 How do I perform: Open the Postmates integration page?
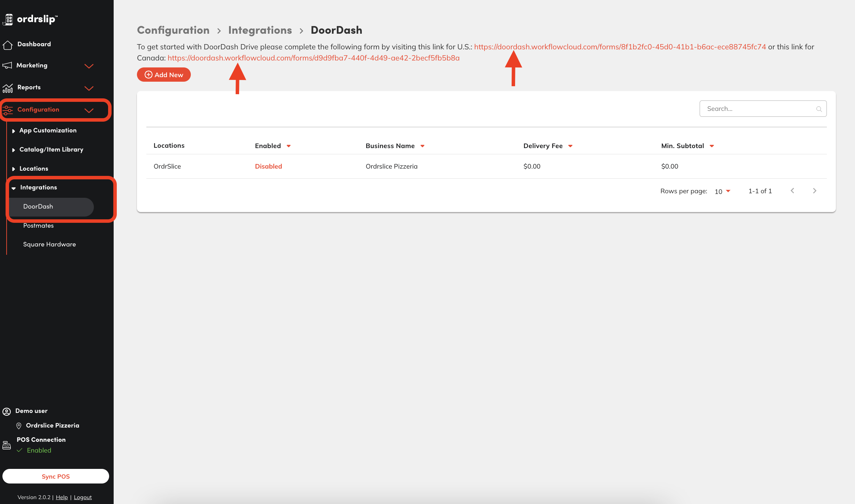point(38,226)
